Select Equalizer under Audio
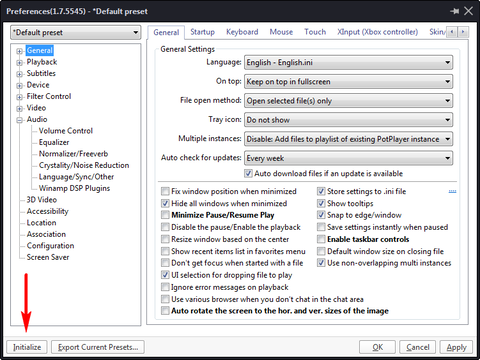The width and height of the screenshot is (480, 360). coord(54,142)
